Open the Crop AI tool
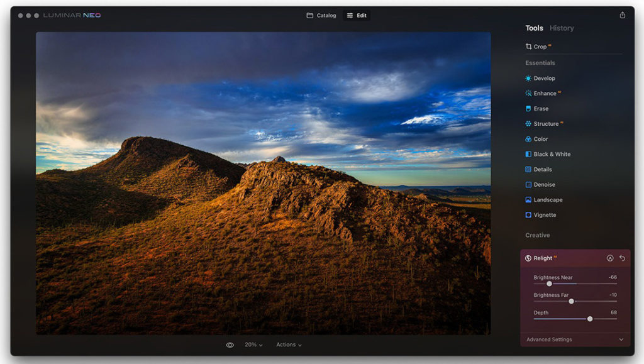644x364 pixels. tap(539, 46)
